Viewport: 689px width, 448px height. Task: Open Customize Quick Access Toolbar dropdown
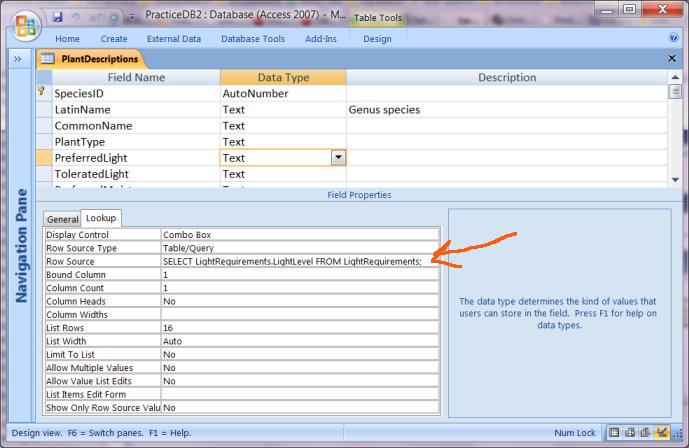point(132,18)
